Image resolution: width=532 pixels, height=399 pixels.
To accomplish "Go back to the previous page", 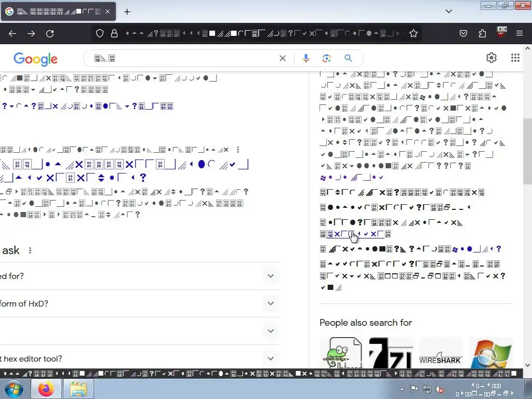I will pyautogui.click(x=12, y=34).
